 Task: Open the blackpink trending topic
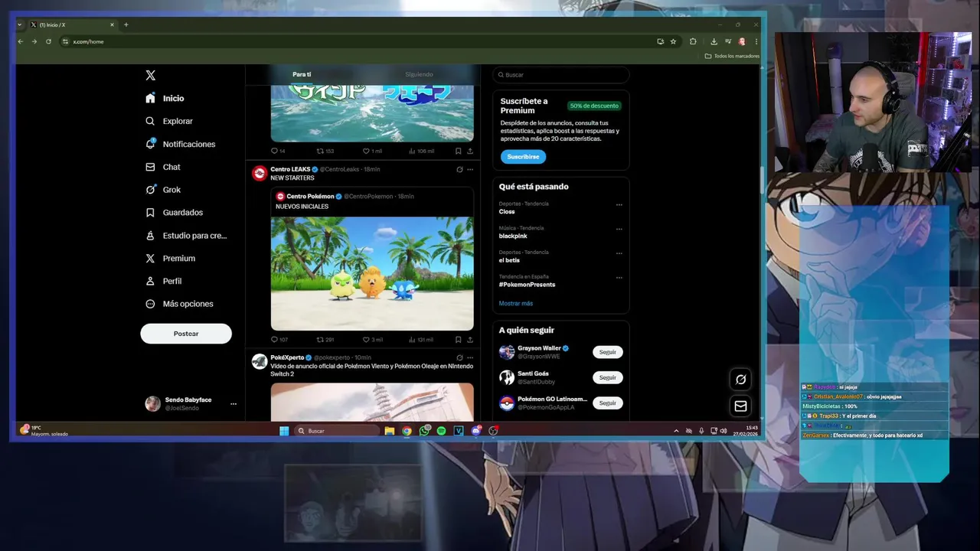513,236
